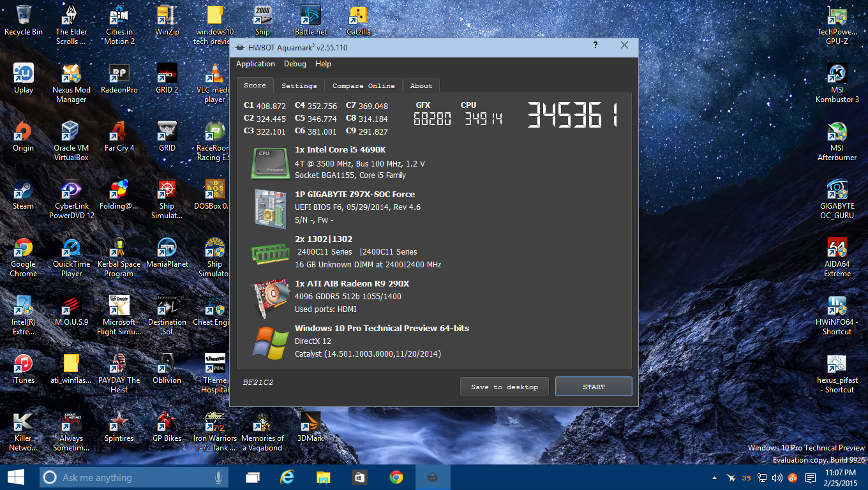Screen dimensions: 868x490
Task: Close the HWBOT Aquamark window
Action: click(624, 45)
